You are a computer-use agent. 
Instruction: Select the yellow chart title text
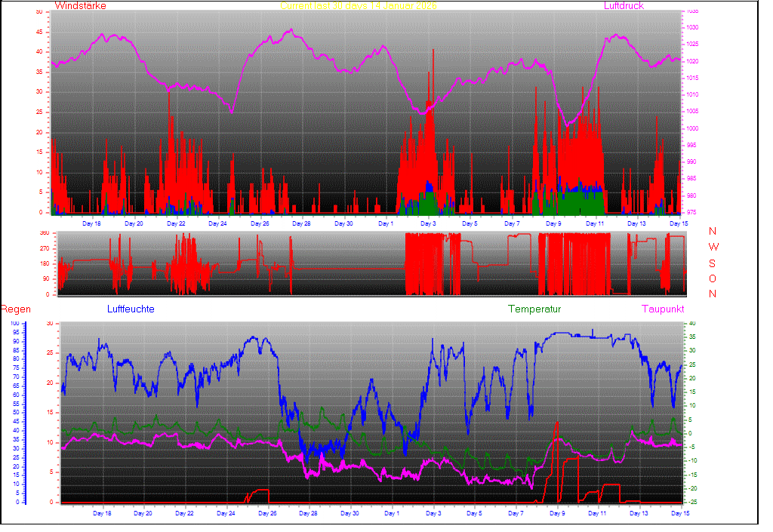[x=359, y=6]
